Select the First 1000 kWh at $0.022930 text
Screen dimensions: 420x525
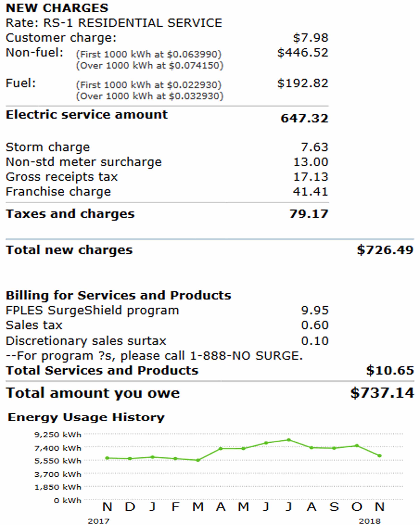tap(149, 85)
